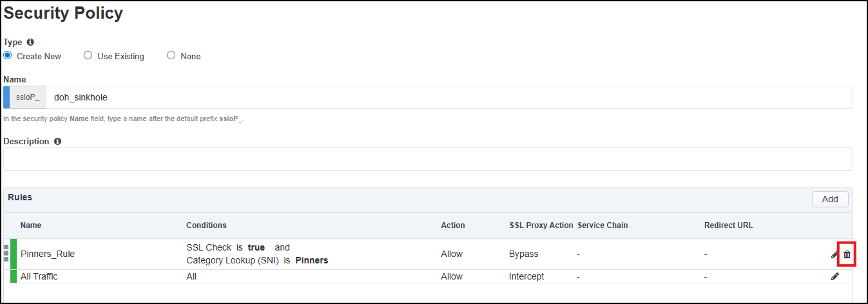Edit Pinners_Rule using its pencil icon
The width and height of the screenshot is (868, 304).
834,254
